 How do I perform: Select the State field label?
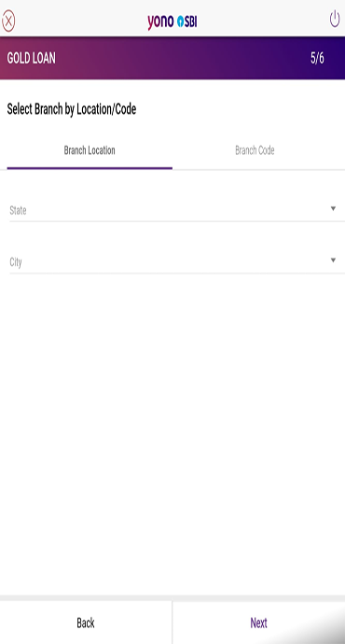pyautogui.click(x=18, y=211)
